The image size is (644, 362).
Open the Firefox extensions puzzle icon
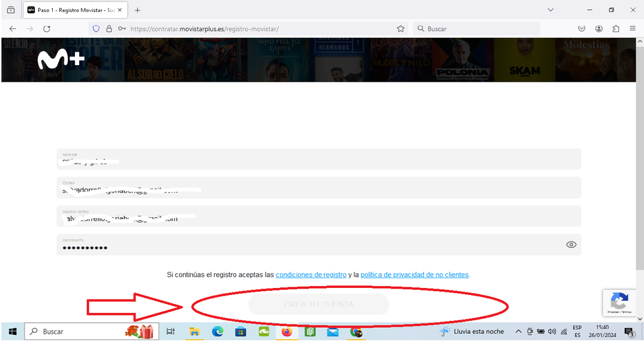click(616, 29)
